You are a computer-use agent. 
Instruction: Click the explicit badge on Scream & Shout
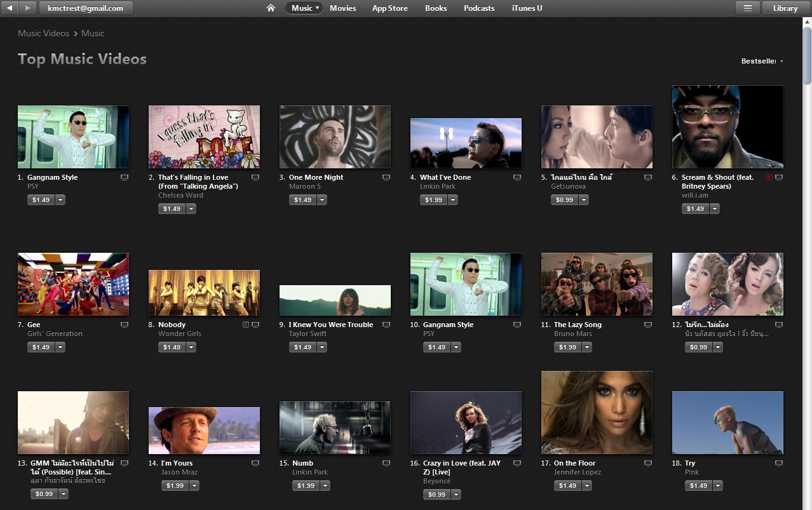pyautogui.click(x=769, y=177)
